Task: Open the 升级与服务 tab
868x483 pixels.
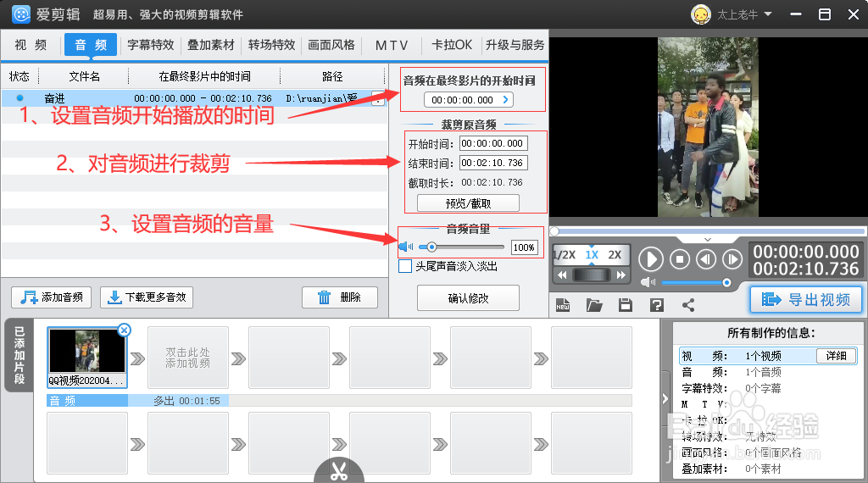Action: tap(515, 45)
